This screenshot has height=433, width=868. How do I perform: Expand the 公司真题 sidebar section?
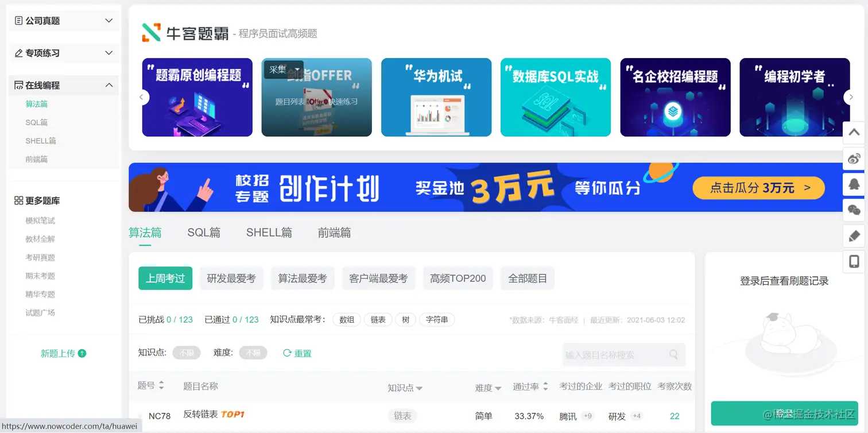click(x=64, y=21)
